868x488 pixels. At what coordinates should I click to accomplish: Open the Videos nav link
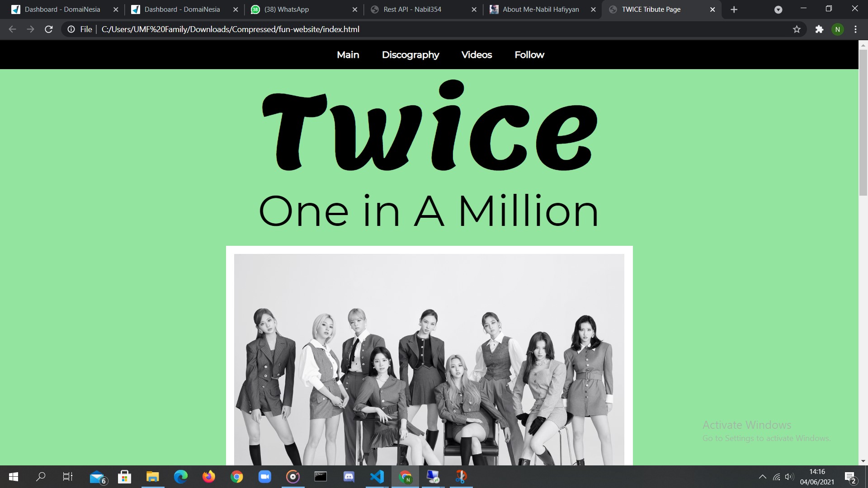(476, 55)
